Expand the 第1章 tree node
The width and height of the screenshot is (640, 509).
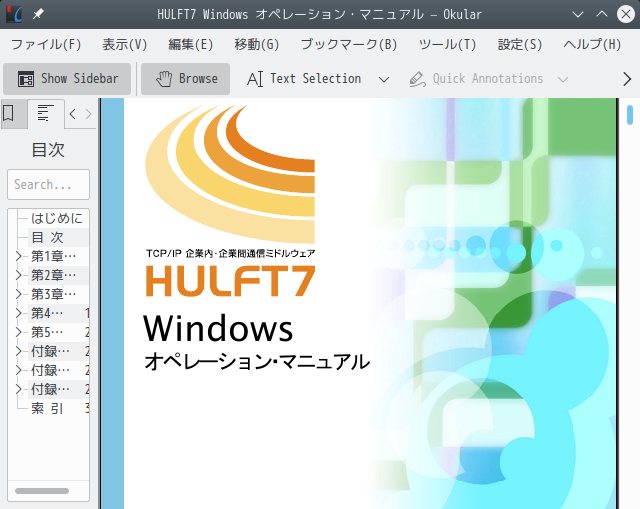coord(18,256)
